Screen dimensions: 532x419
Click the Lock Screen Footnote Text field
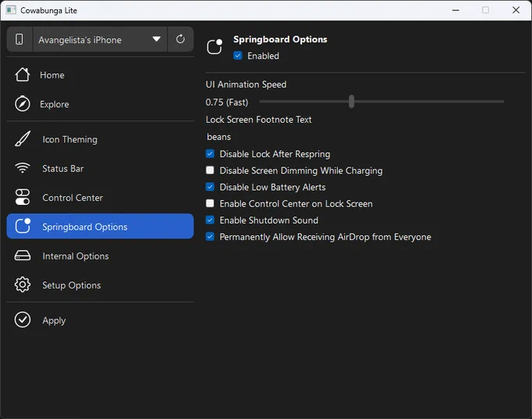pyautogui.click(x=365, y=137)
